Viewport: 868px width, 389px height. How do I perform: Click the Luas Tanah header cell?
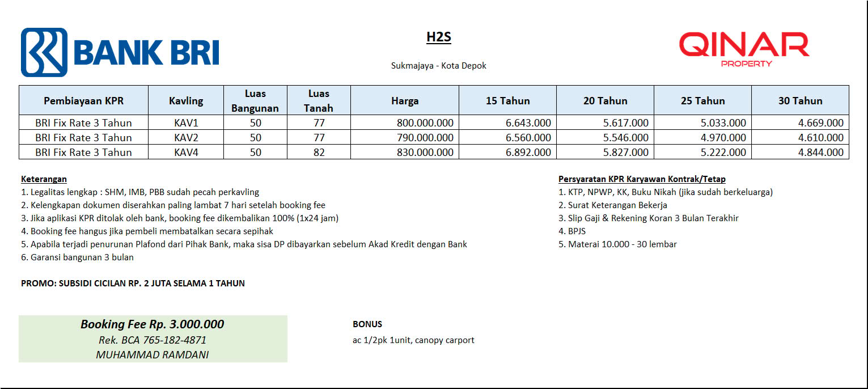pyautogui.click(x=319, y=101)
